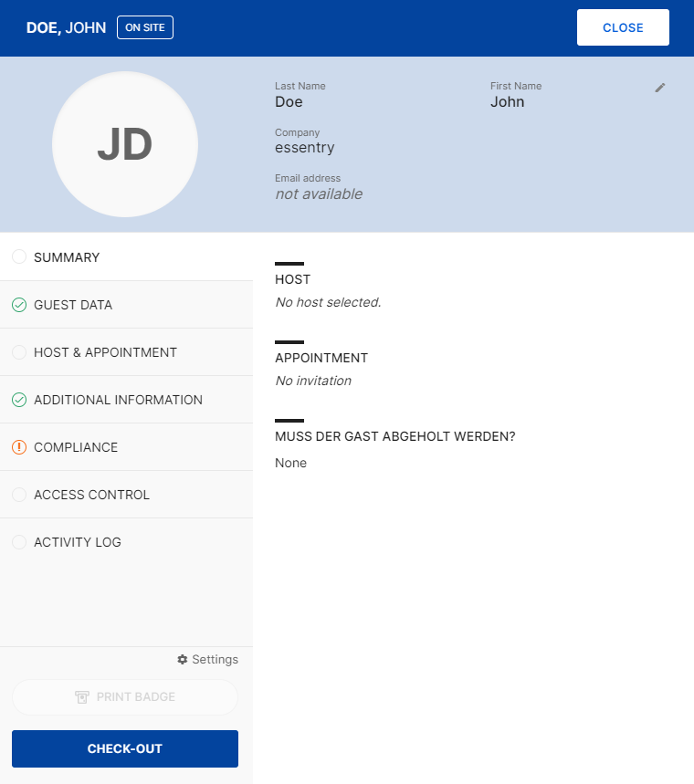This screenshot has height=784, width=694.
Task: Click the 'None' answer text
Action: pos(290,463)
